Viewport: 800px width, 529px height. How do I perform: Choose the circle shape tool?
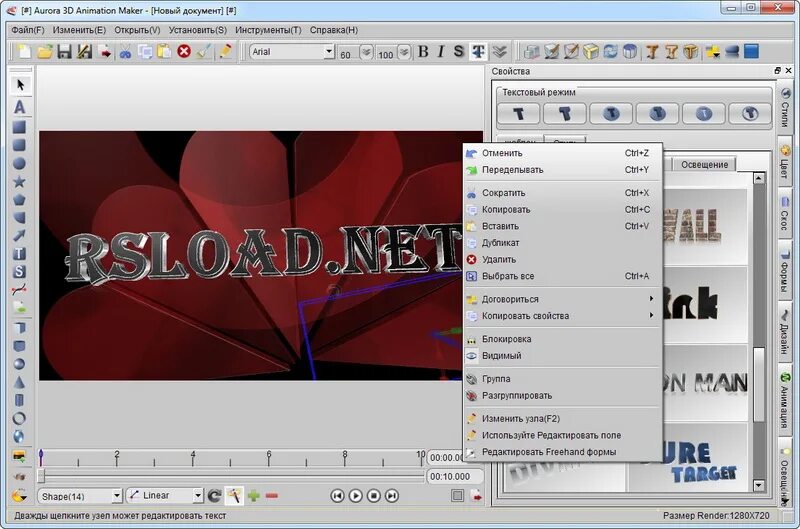19,163
